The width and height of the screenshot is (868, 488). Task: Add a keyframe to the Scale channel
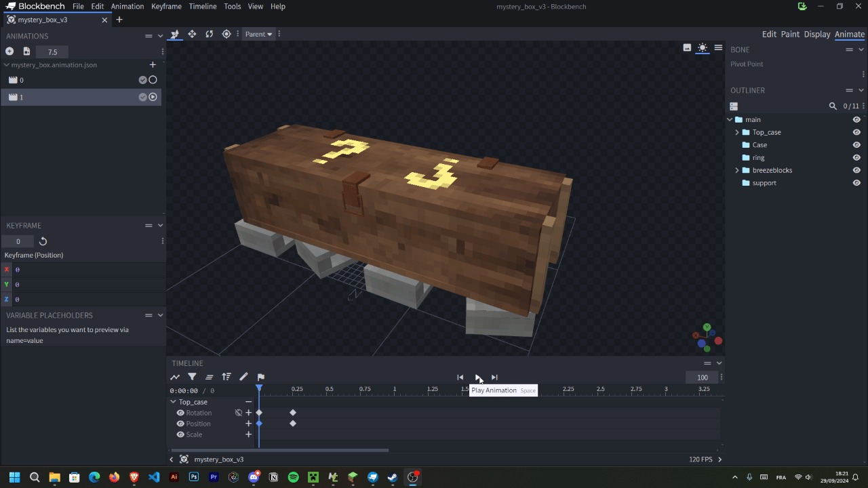(x=249, y=434)
